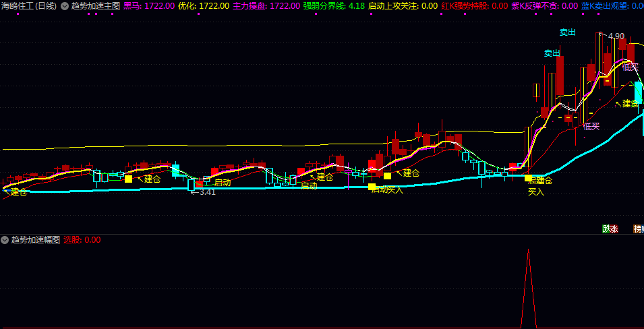The width and height of the screenshot is (644, 329).
Task: Click the 启动上攻关注: 0.00 reading
Action: pyautogui.click(x=403, y=6)
